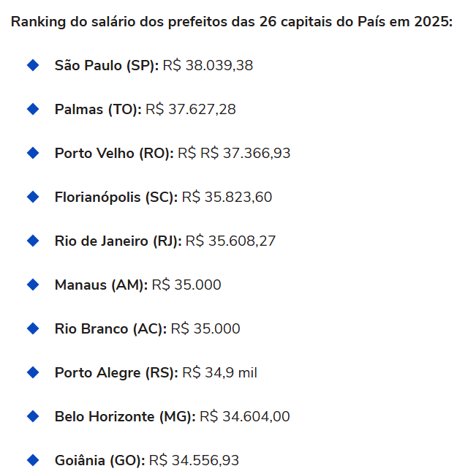476x474 pixels.
Task: Click the diamond bullet beside Rio Branco
Action: click(33, 328)
